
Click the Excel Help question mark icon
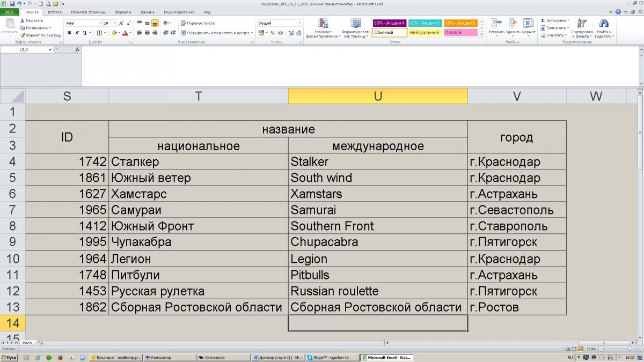[619, 11]
